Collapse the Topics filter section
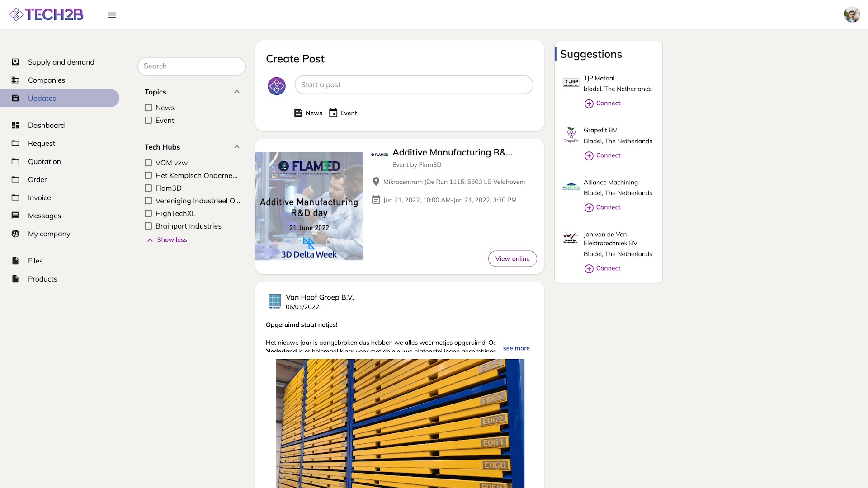 coord(237,92)
